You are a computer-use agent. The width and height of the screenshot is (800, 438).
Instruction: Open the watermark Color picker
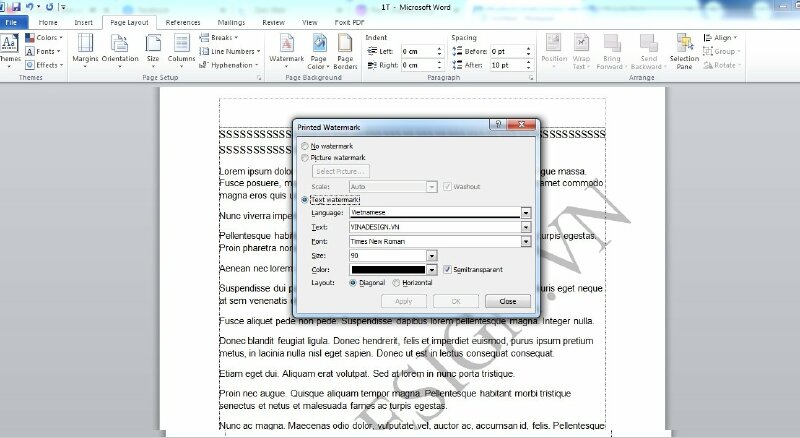(x=432, y=270)
